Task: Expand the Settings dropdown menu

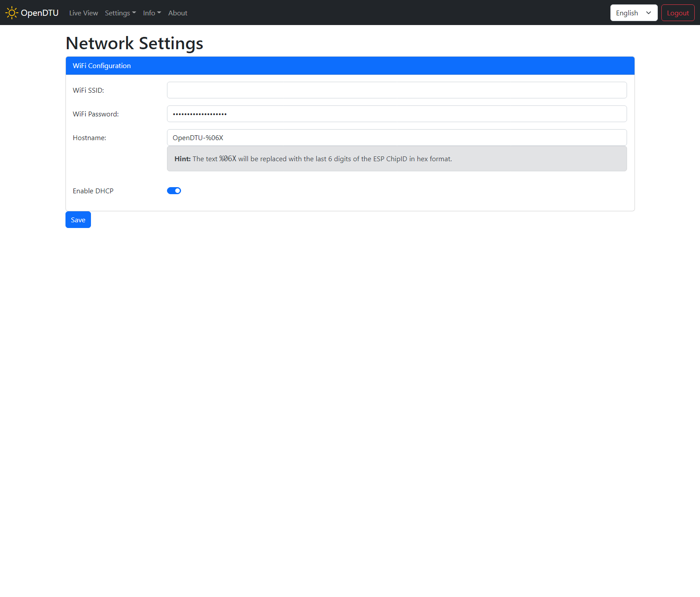Action: click(x=120, y=13)
